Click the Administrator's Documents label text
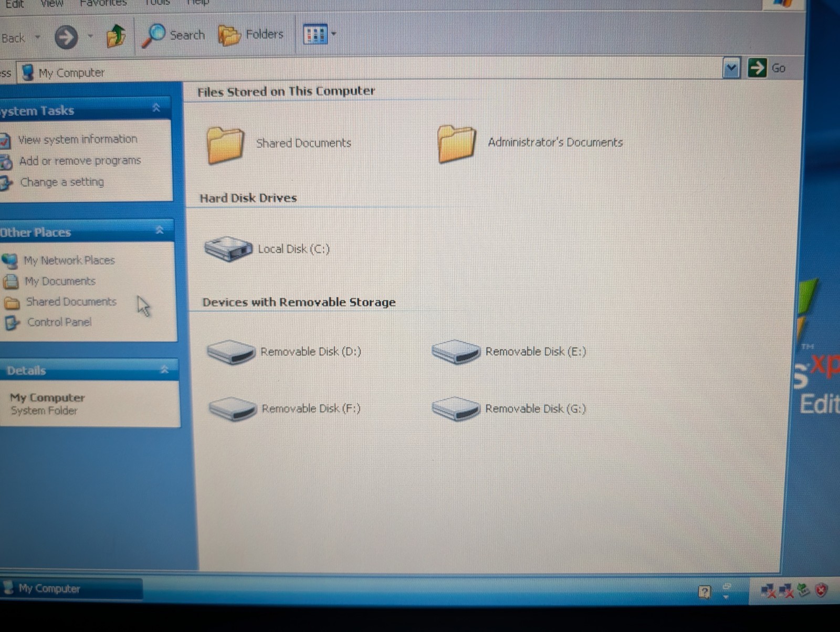The height and width of the screenshot is (632, 840). [555, 142]
